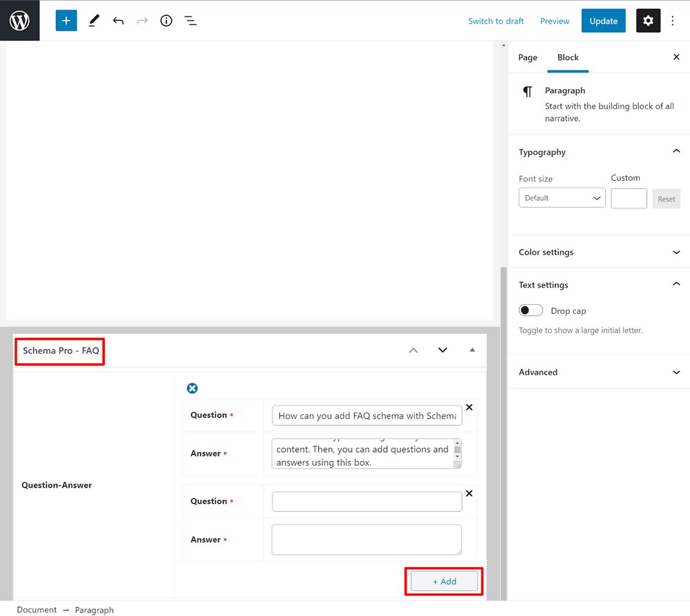Image resolution: width=690 pixels, height=616 pixels.
Task: Collapse the Schema Pro FAQ metabox
Action: tap(472, 350)
